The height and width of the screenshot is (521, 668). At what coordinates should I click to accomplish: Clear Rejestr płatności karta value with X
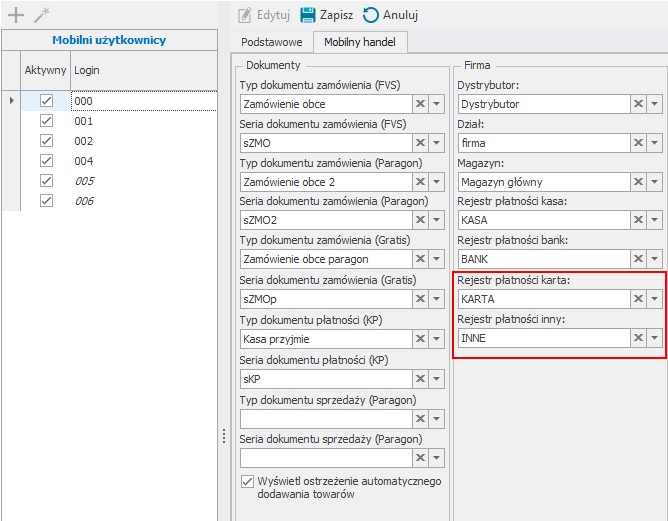click(x=637, y=299)
